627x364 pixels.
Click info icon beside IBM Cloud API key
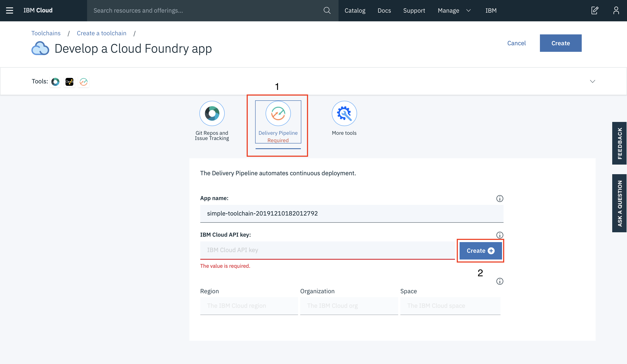pos(500,235)
